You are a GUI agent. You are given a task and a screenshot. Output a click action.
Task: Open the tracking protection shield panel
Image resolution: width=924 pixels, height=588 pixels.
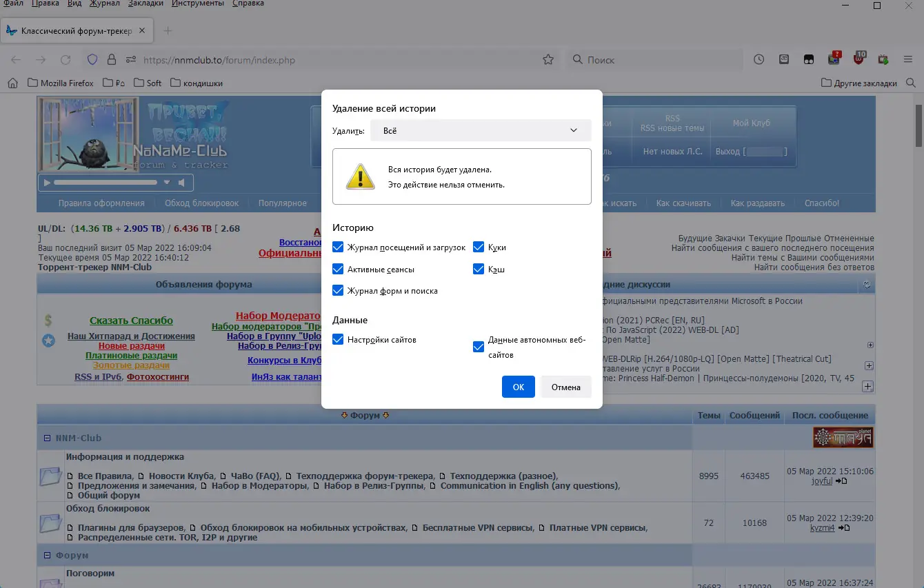coord(92,60)
